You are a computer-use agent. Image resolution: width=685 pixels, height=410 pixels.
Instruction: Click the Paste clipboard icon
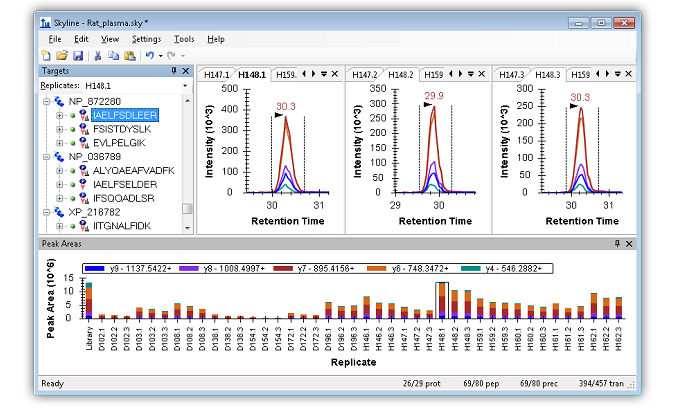pos(129,56)
